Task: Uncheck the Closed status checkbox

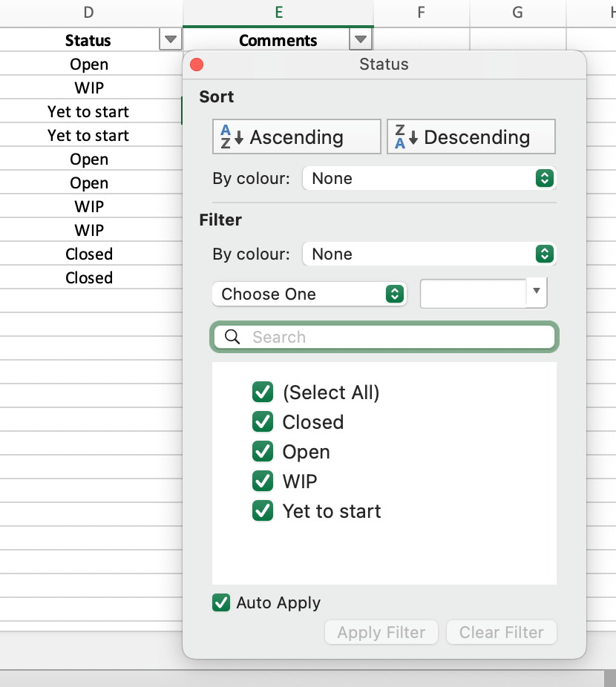Action: click(x=263, y=422)
